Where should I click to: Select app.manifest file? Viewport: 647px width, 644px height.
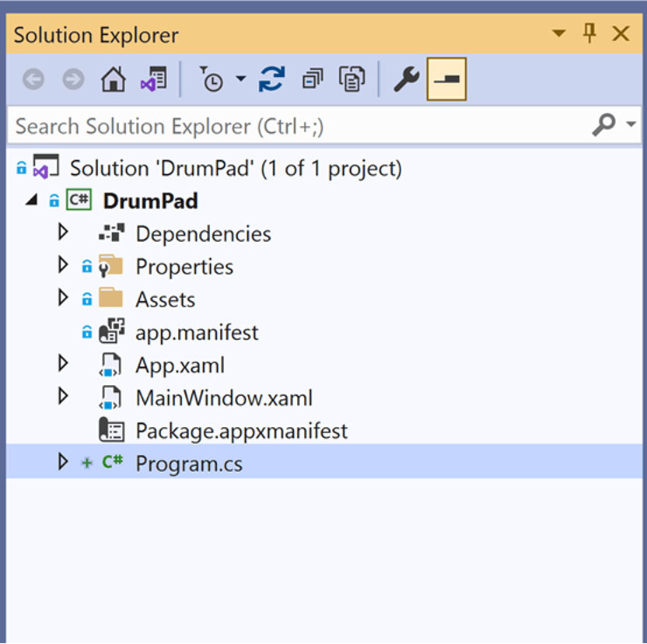point(197,333)
